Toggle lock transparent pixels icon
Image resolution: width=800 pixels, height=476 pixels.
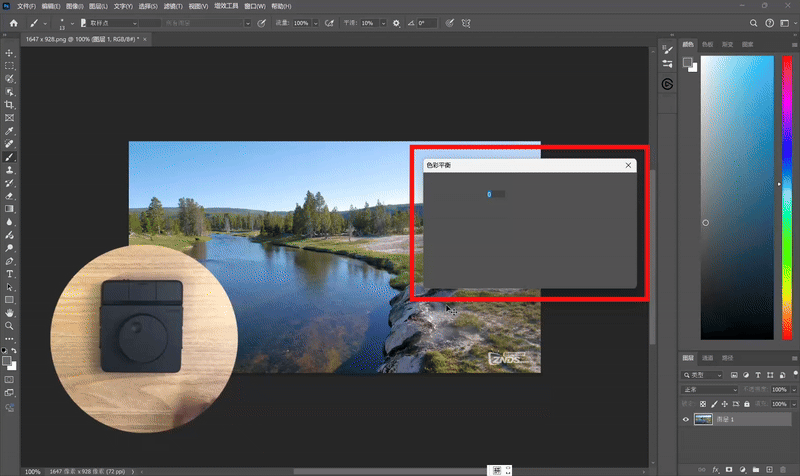point(703,403)
